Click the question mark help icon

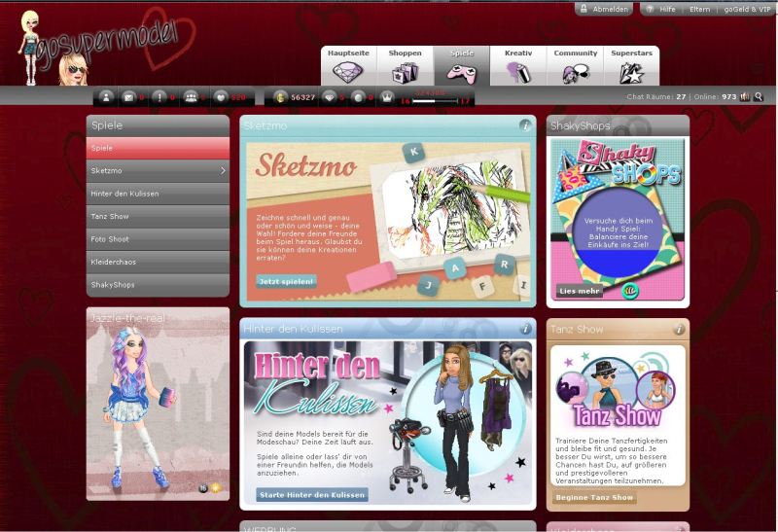pos(650,9)
